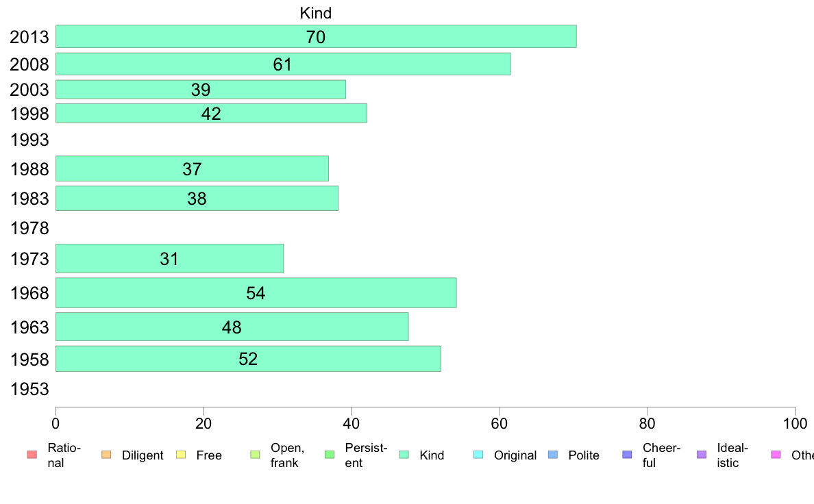Click the 2003 bar labeled 39
The width and height of the screenshot is (814, 504).
[x=201, y=89]
